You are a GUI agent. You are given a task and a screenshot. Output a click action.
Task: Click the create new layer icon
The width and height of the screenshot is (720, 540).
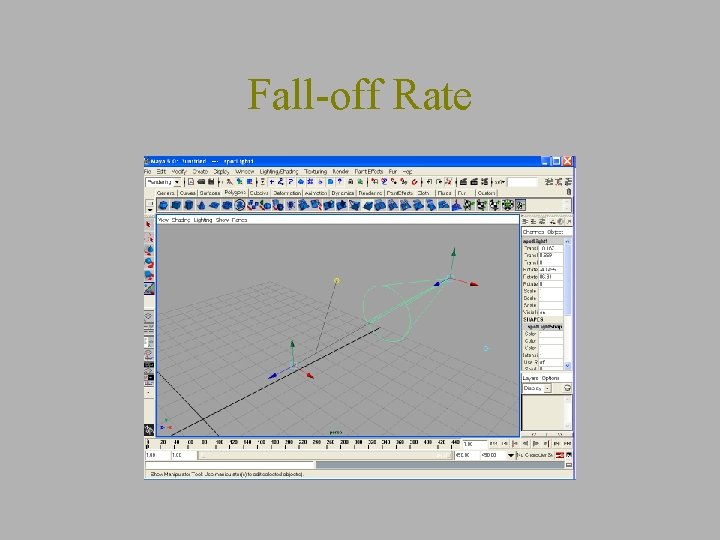click(x=567, y=388)
